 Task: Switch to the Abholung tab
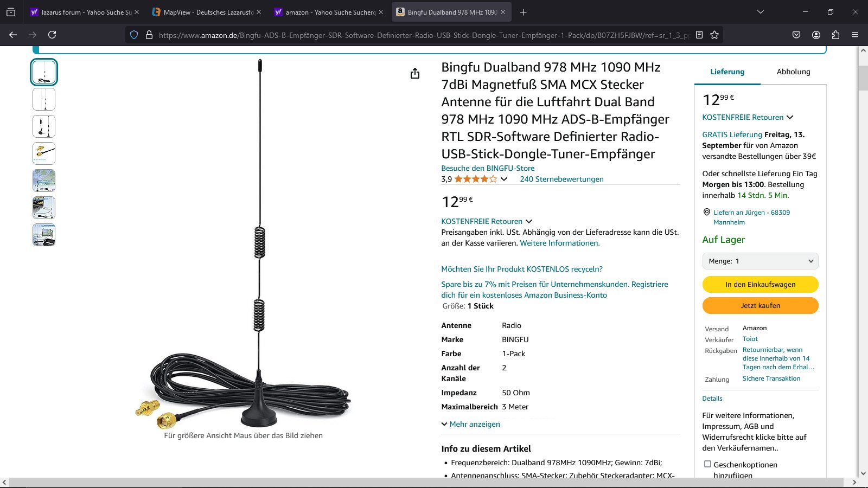click(x=793, y=72)
